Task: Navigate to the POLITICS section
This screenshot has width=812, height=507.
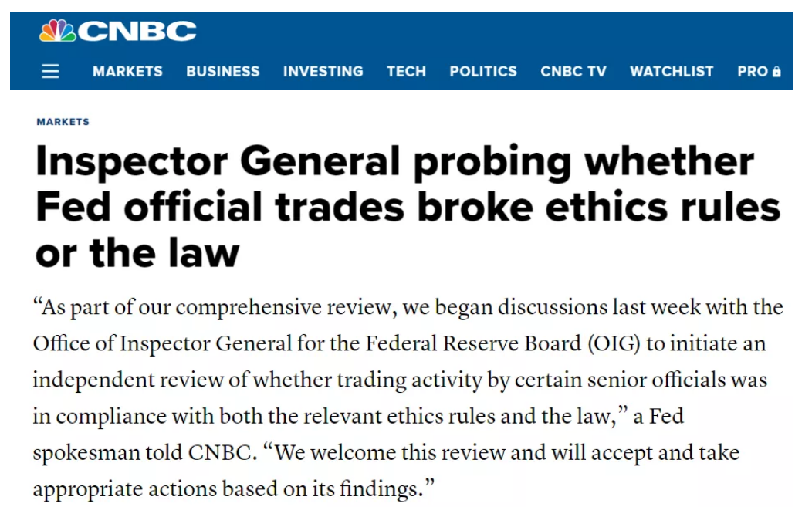Action: click(x=483, y=72)
